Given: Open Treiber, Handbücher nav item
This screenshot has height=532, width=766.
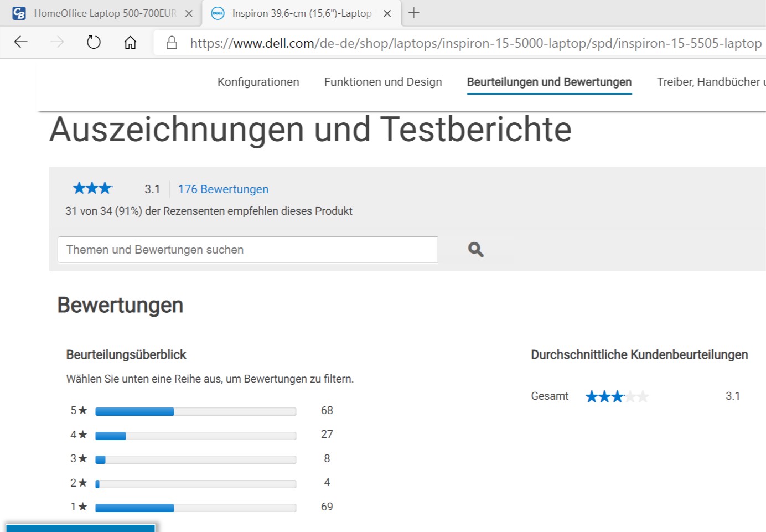Looking at the screenshot, I should (x=711, y=82).
